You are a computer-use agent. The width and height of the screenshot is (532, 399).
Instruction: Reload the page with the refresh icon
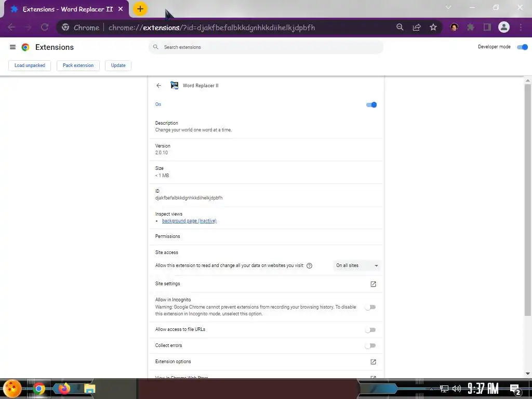pyautogui.click(x=45, y=27)
